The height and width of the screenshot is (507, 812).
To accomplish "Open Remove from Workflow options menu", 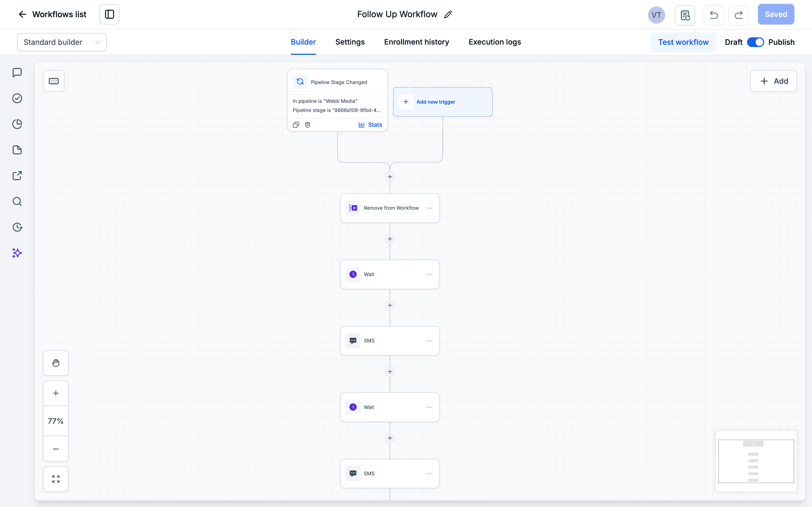I will coord(429,208).
